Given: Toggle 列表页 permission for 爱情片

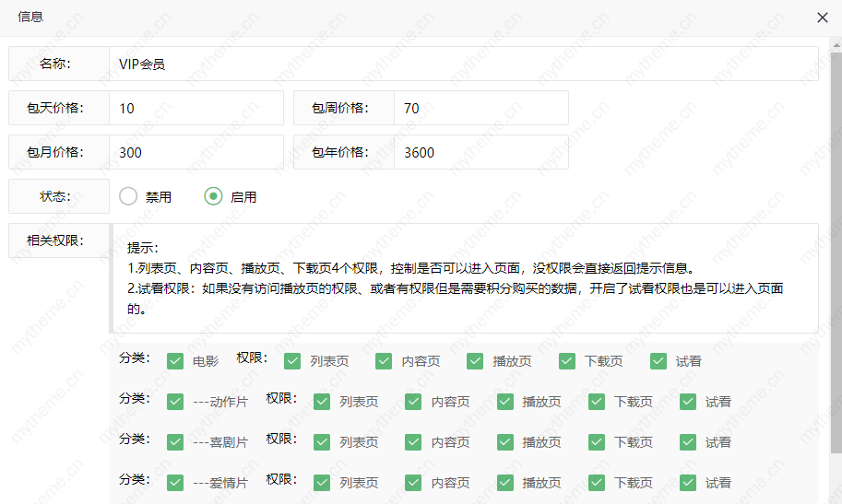Looking at the screenshot, I should coord(322,483).
